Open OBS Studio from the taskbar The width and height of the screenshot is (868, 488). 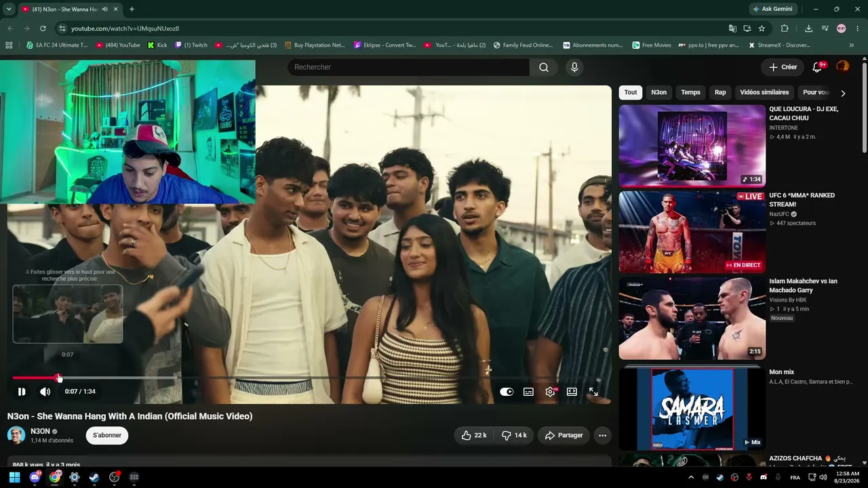pyautogui.click(x=114, y=477)
